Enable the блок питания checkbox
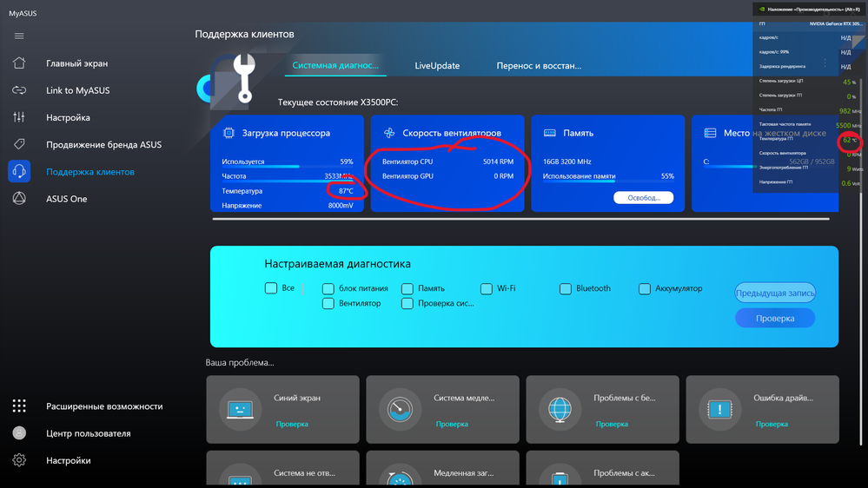 coord(328,289)
